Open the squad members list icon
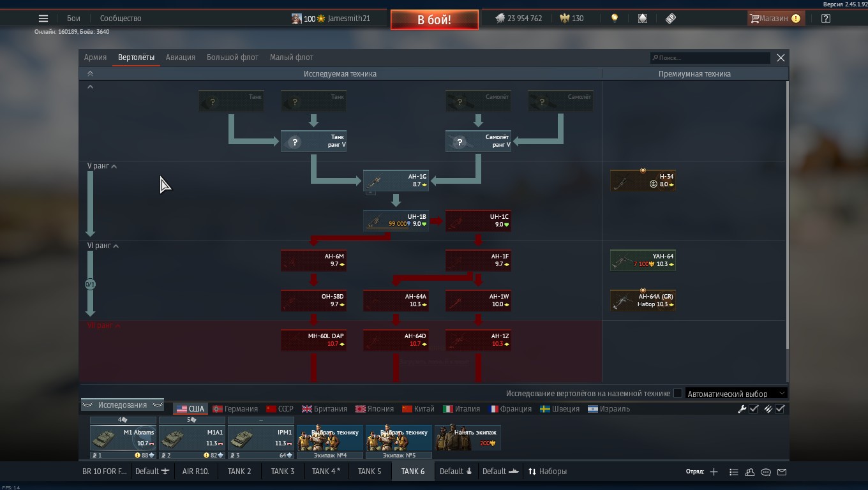Viewport: 868px width, 490px height. (733, 472)
